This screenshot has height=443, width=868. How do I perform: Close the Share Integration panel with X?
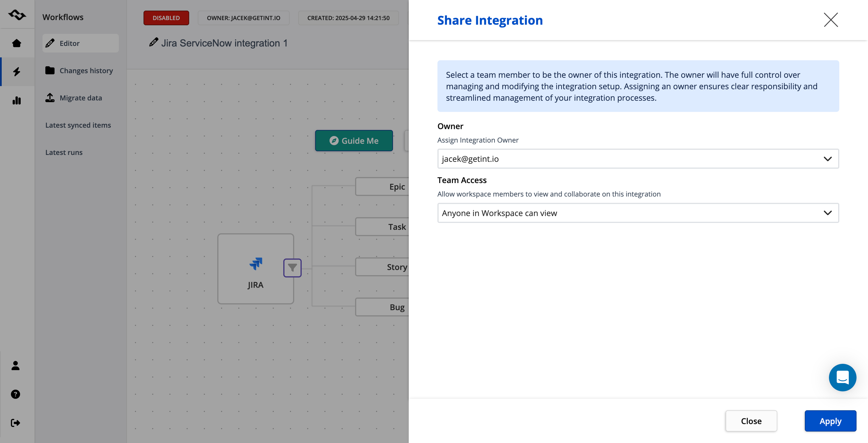pos(831,20)
